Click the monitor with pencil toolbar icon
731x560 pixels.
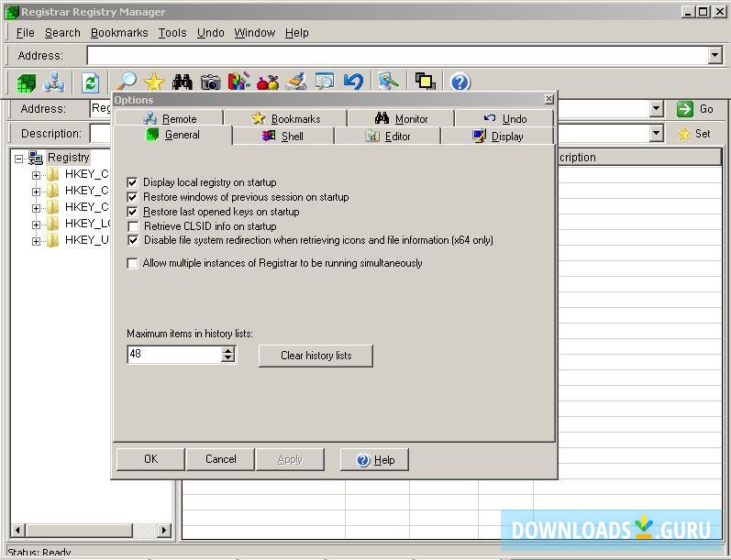tap(388, 82)
